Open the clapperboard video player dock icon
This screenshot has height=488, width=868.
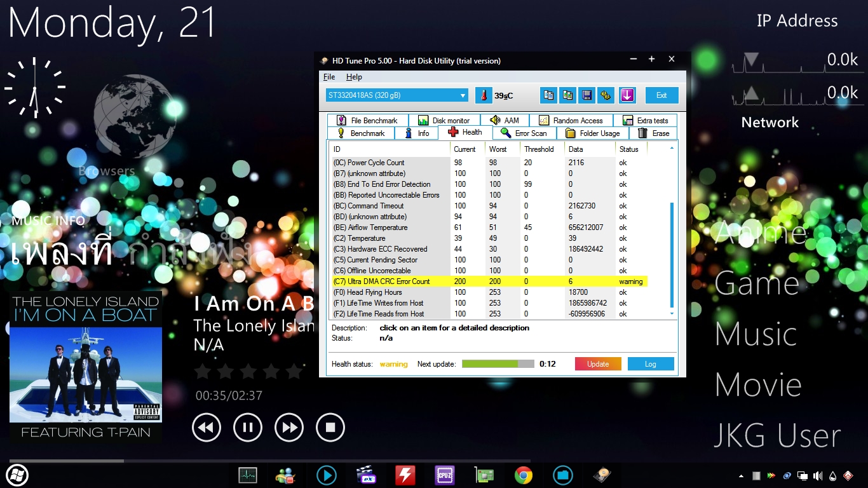pyautogui.click(x=366, y=475)
